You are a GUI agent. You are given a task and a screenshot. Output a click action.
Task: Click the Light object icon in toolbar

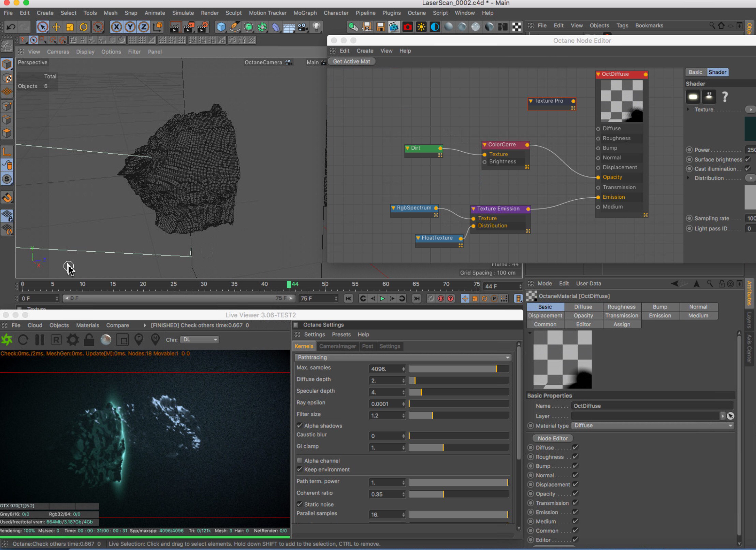click(x=317, y=27)
